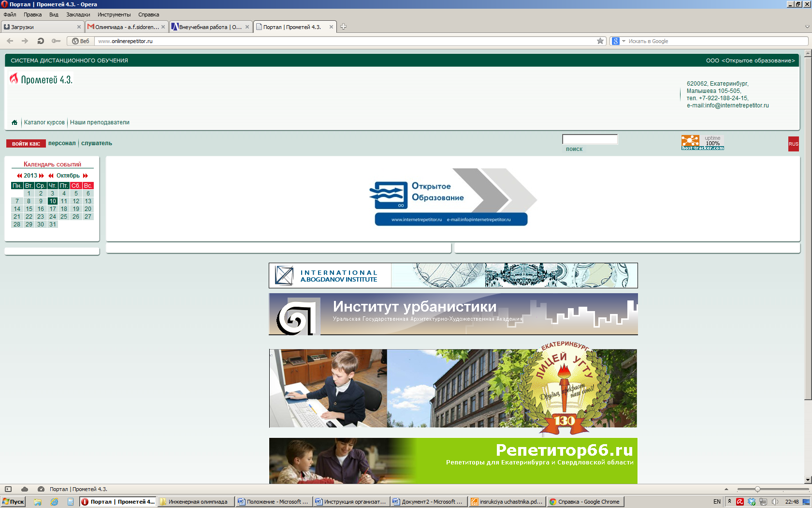Click the Opera Turbo icon in status bar
The width and height of the screenshot is (812, 508).
click(x=41, y=489)
